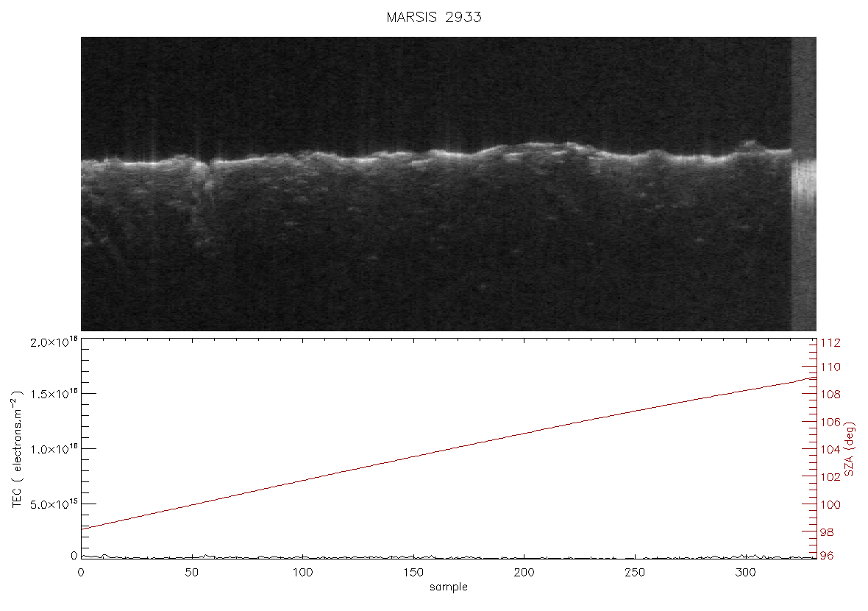Click the 1.5×10^16 TEC tick label
The height and width of the screenshot is (611, 868).
[x=54, y=393]
